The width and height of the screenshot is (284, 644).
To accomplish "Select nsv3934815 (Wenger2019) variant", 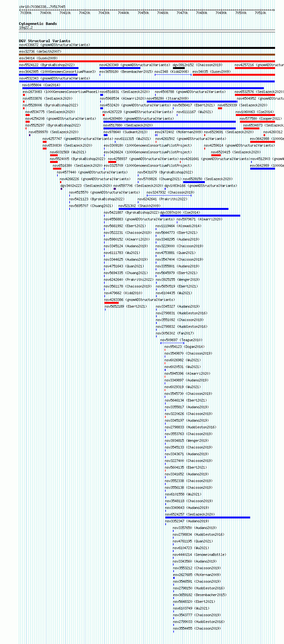I will 187,441.
